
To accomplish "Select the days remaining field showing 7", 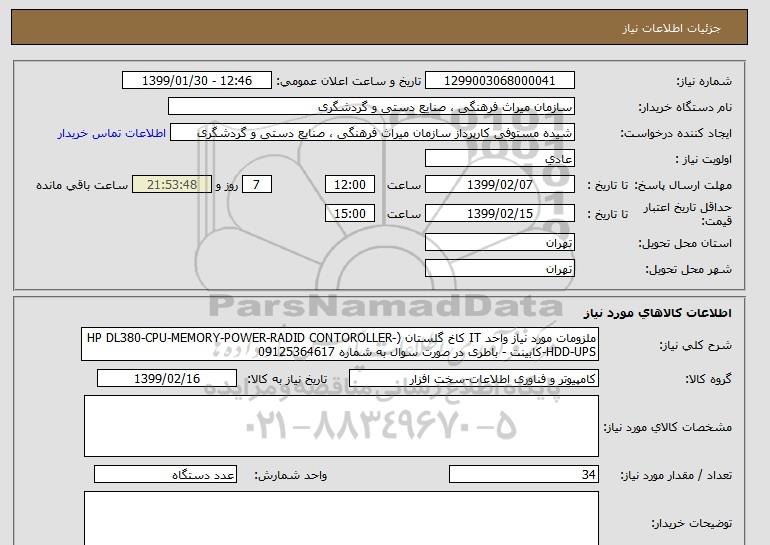I will pyautogui.click(x=256, y=185).
